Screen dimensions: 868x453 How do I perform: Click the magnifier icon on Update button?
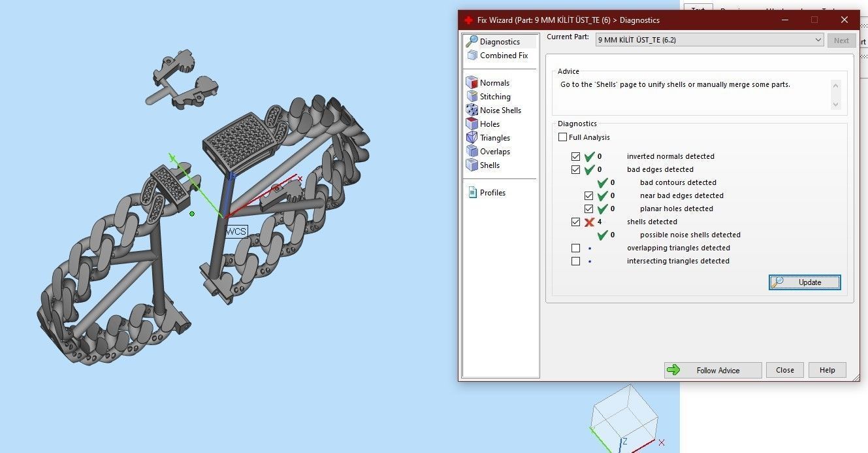[777, 282]
